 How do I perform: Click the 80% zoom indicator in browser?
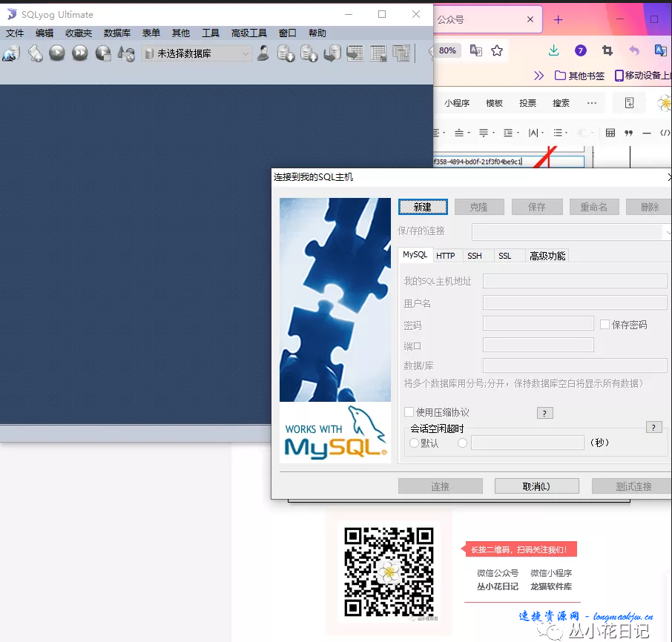click(x=447, y=50)
